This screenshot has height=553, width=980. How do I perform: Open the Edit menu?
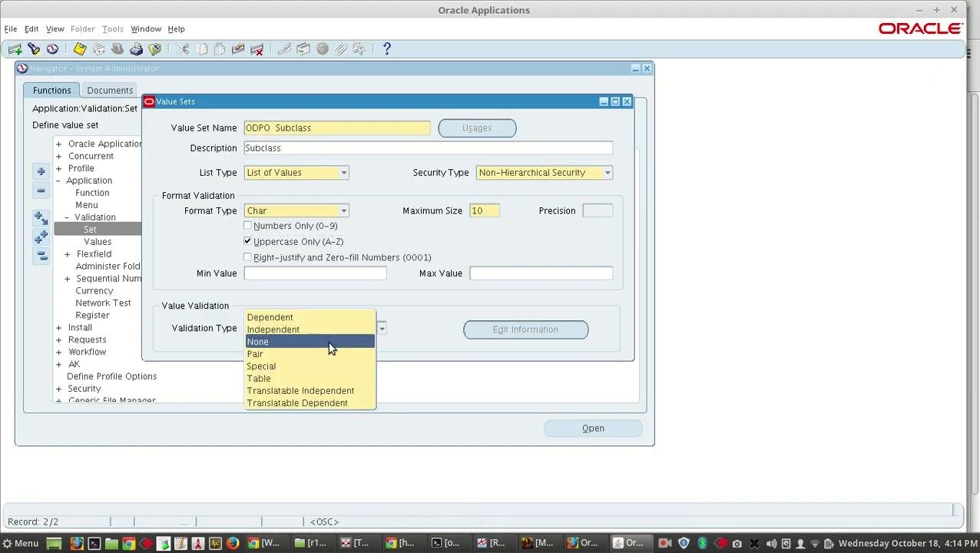tap(31, 29)
